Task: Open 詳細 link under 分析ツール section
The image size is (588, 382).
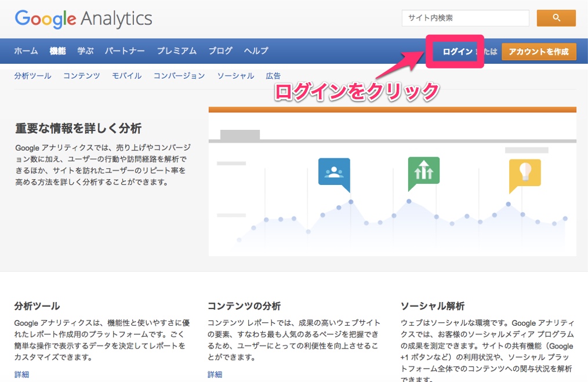Action: [x=22, y=374]
